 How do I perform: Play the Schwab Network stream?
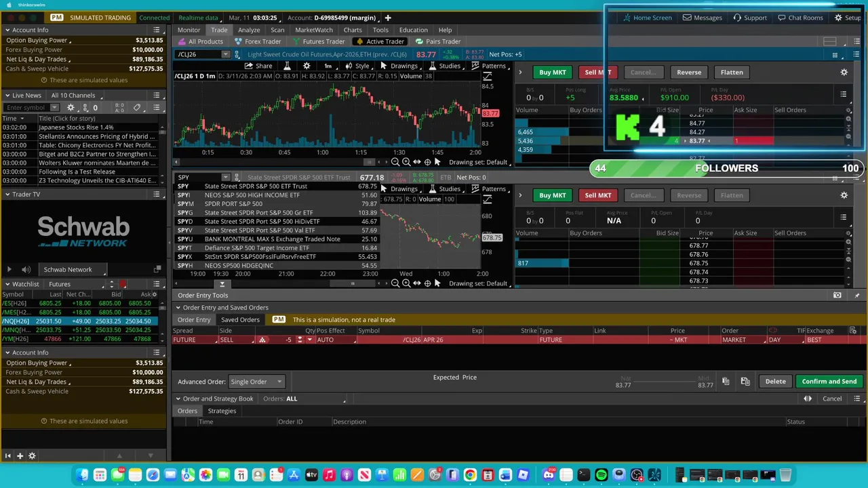(x=9, y=269)
